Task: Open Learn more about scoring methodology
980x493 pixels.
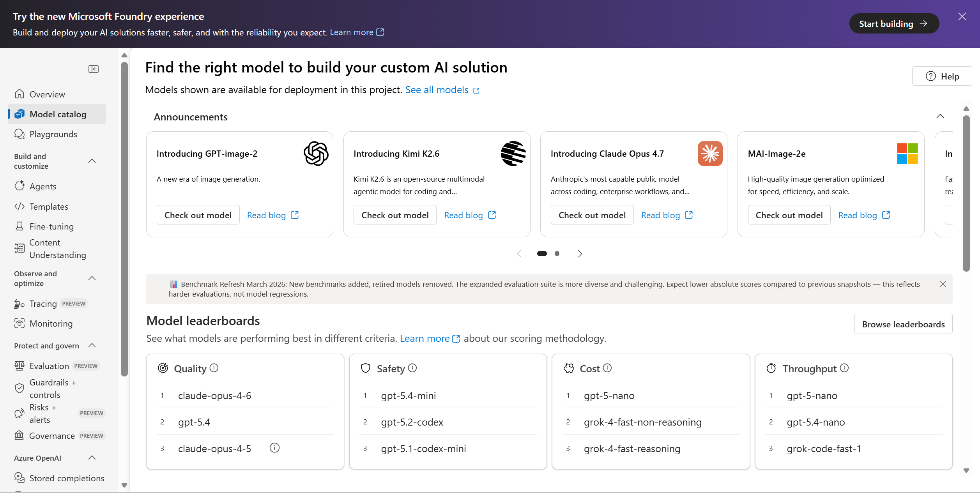Action: [x=430, y=339]
